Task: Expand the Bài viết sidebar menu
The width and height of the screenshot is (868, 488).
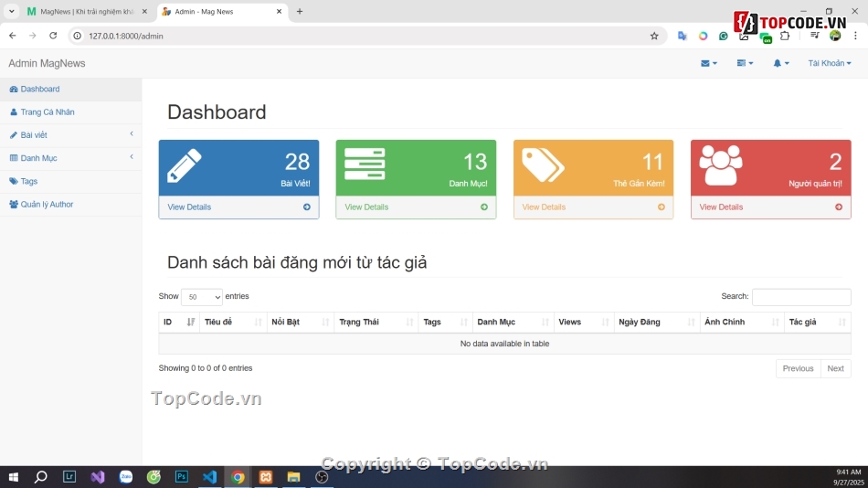Action: pyautogui.click(x=71, y=135)
